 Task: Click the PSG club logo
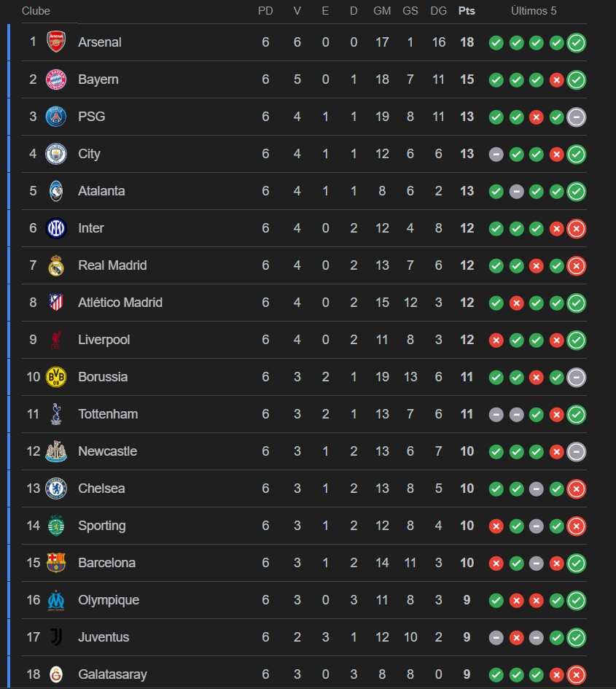(56, 117)
